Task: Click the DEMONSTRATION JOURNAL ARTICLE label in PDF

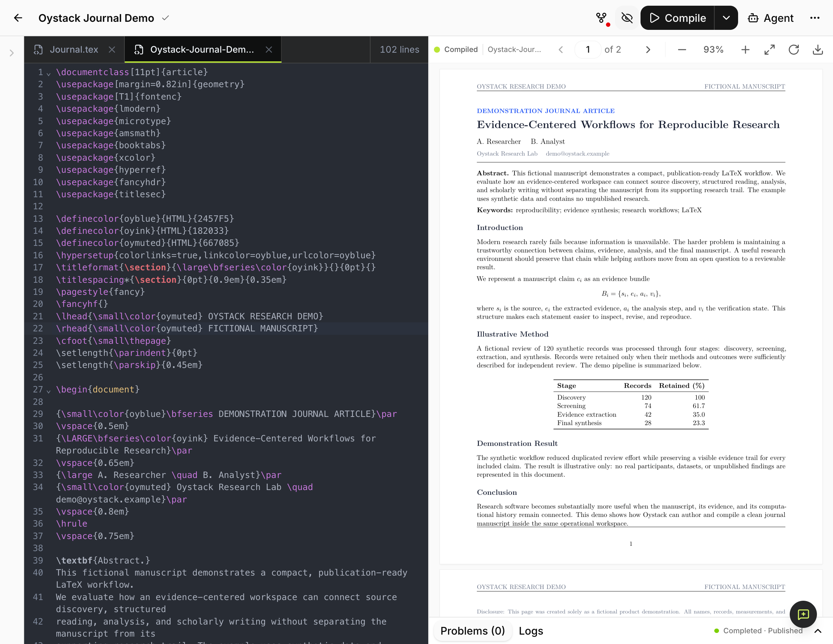Action: point(545,111)
